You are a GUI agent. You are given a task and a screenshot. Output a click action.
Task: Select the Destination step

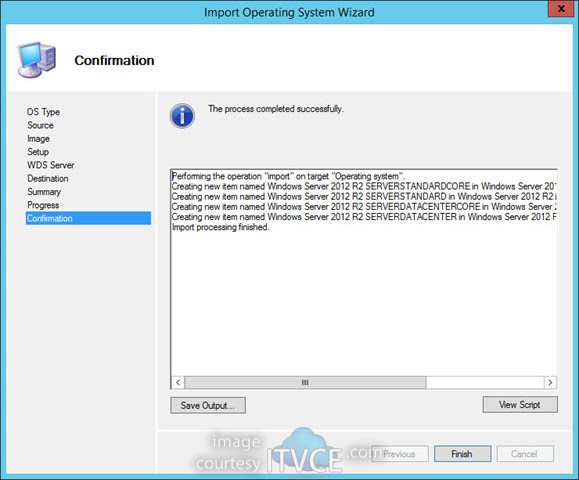point(48,178)
